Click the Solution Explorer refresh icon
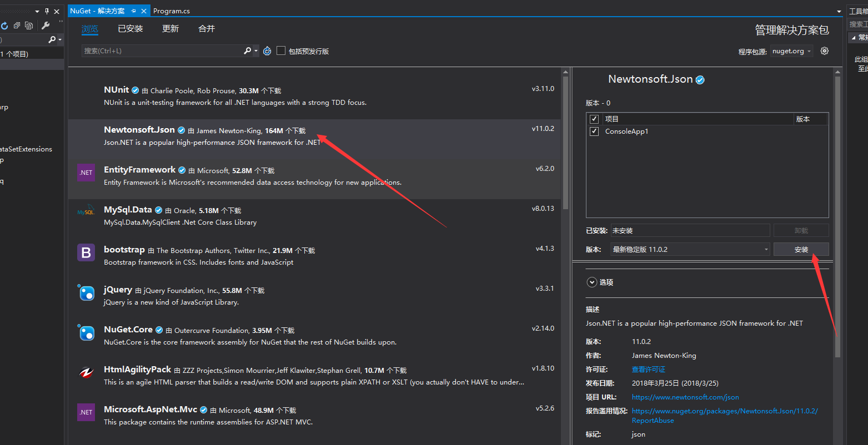Image resolution: width=868 pixels, height=445 pixels. coord(4,26)
